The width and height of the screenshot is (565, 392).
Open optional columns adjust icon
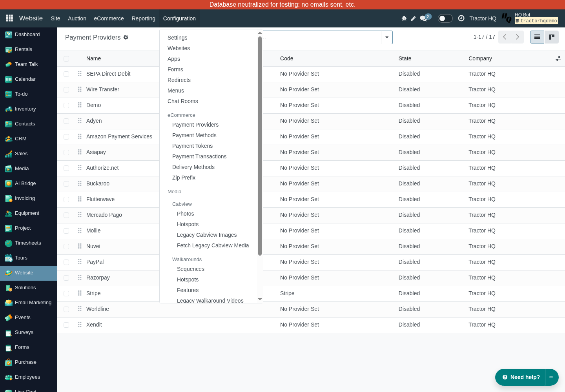click(558, 58)
